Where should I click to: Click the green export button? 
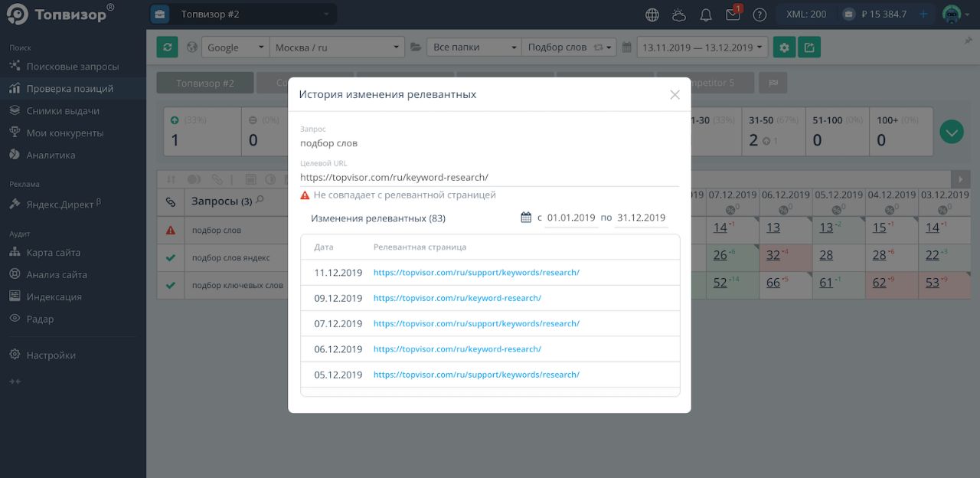coord(808,47)
